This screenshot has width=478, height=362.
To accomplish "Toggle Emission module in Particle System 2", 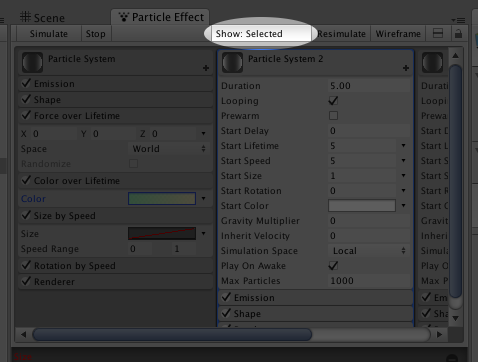I will [226, 297].
